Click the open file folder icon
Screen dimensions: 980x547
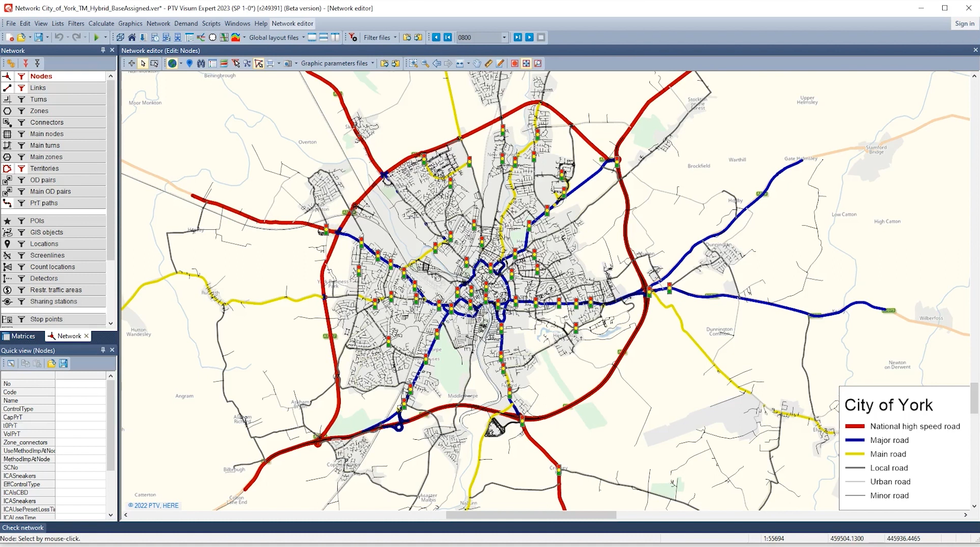(21, 37)
